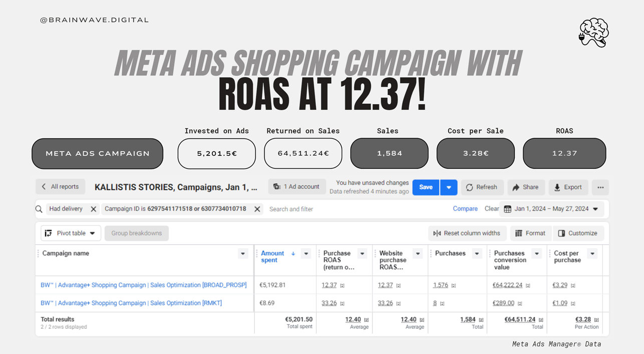Click the Share arrow icon

click(516, 188)
